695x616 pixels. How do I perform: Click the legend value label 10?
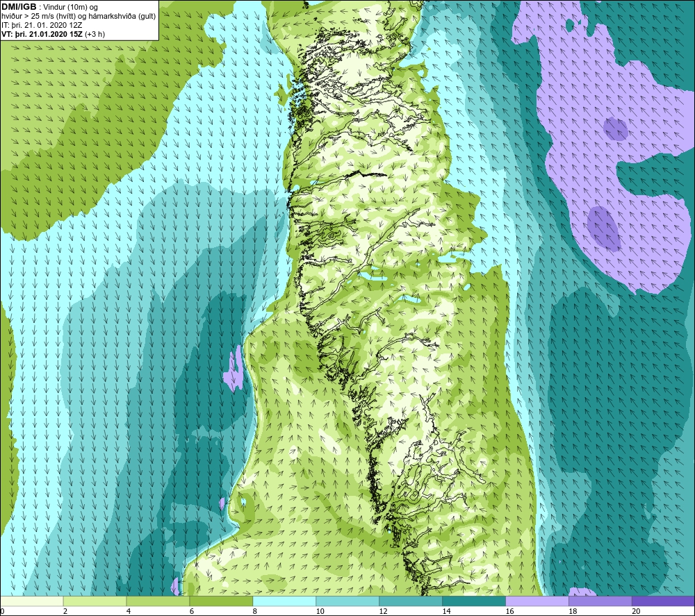point(320,611)
